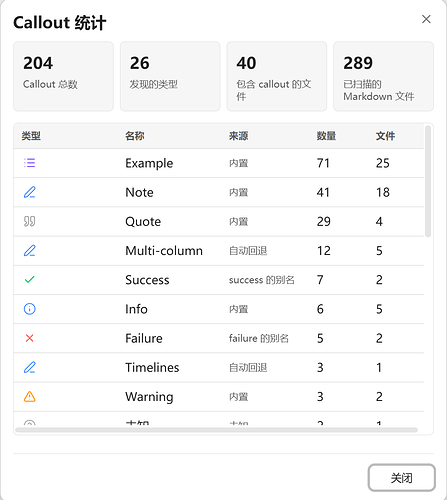The height and width of the screenshot is (500, 447).
Task: Click the 数量 column header
Action: pos(326,136)
